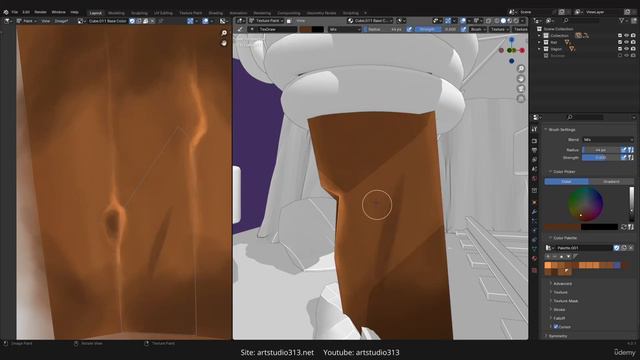Open the Texture popover in viewport header

pyautogui.click(x=499, y=29)
